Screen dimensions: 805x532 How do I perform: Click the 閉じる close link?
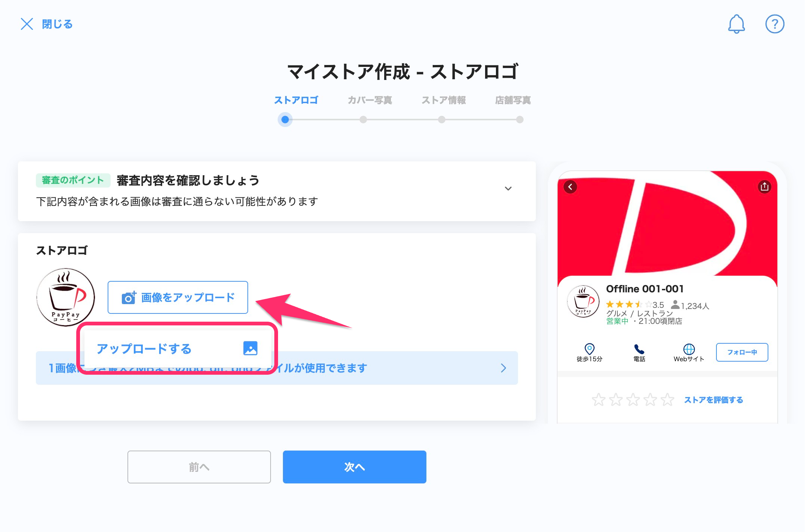click(46, 24)
